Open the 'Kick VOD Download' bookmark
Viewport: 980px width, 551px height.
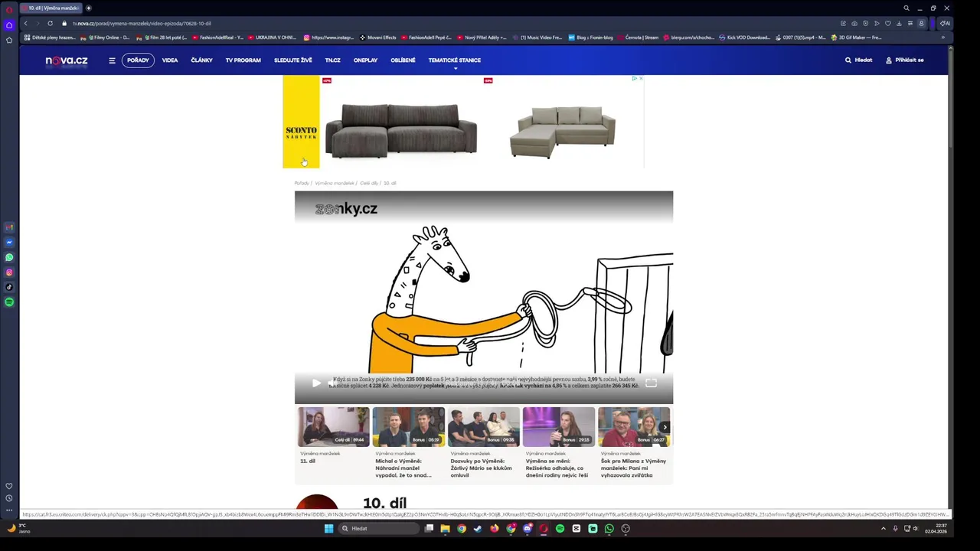pyautogui.click(x=744, y=37)
